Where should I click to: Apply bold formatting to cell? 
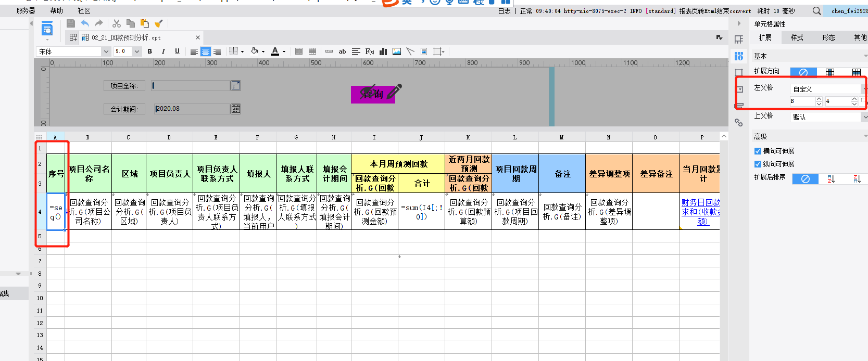click(x=150, y=51)
